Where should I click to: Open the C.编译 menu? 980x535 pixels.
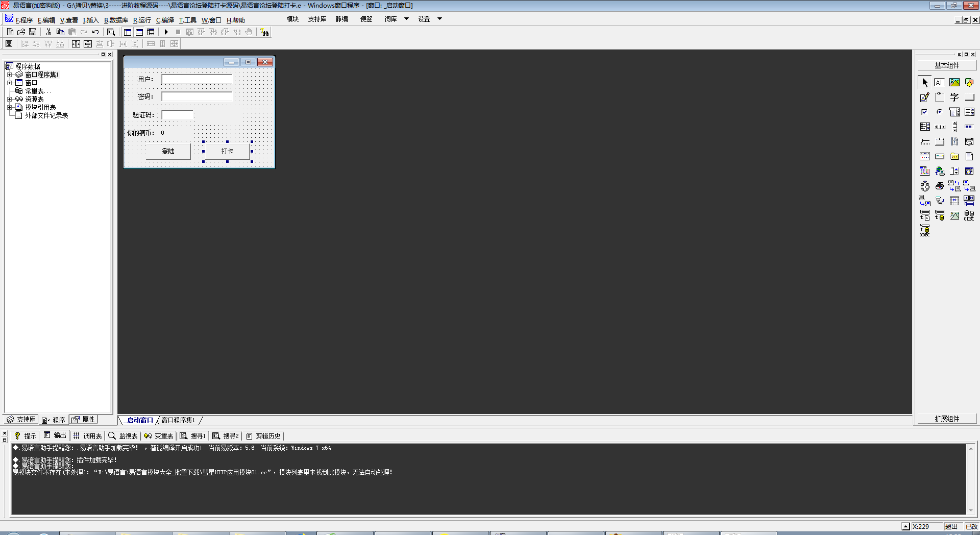pos(165,20)
